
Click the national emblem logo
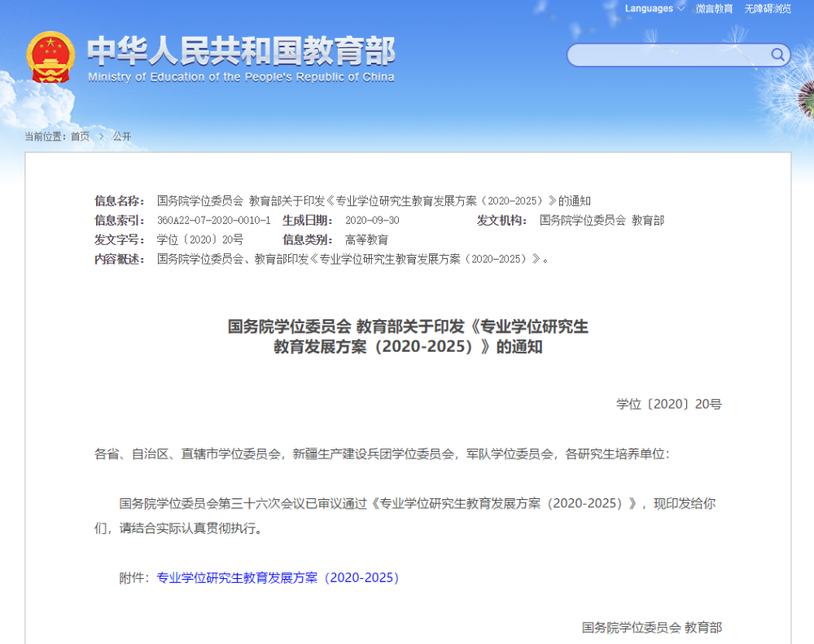pyautogui.click(x=50, y=57)
